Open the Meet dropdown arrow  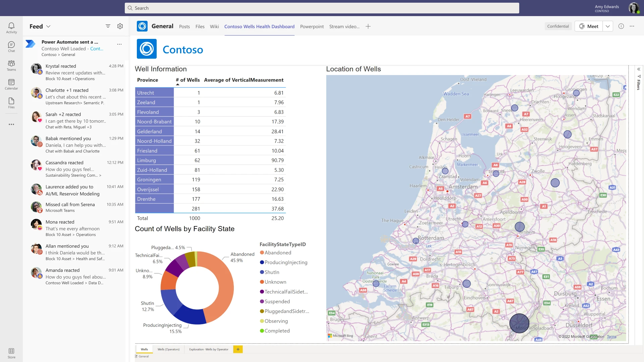point(608,26)
